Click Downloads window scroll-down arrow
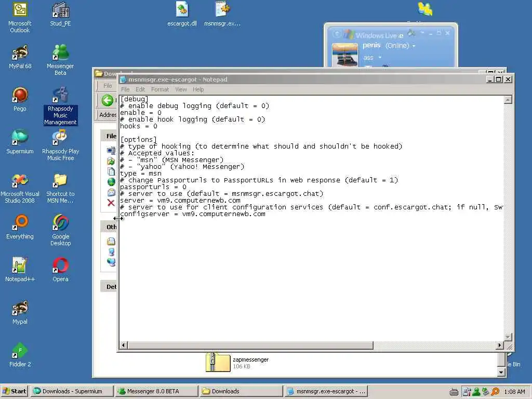Image resolution: width=532 pixels, height=399 pixels. point(501,372)
